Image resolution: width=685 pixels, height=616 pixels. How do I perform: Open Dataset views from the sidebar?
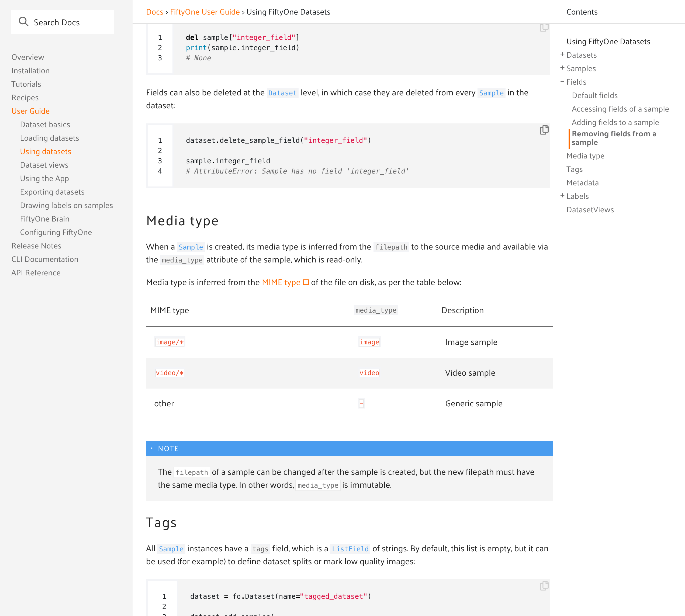[x=44, y=165]
